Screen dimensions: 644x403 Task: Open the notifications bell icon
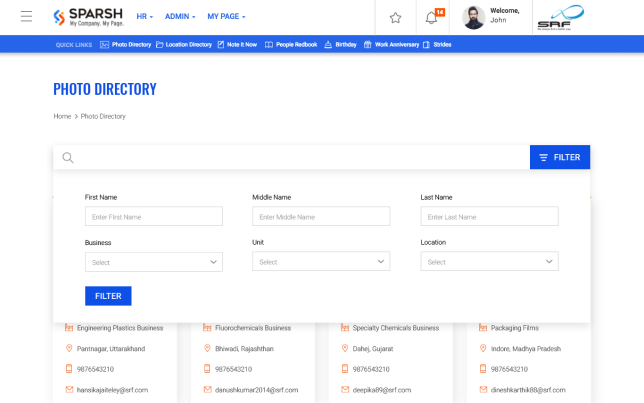tap(432, 17)
